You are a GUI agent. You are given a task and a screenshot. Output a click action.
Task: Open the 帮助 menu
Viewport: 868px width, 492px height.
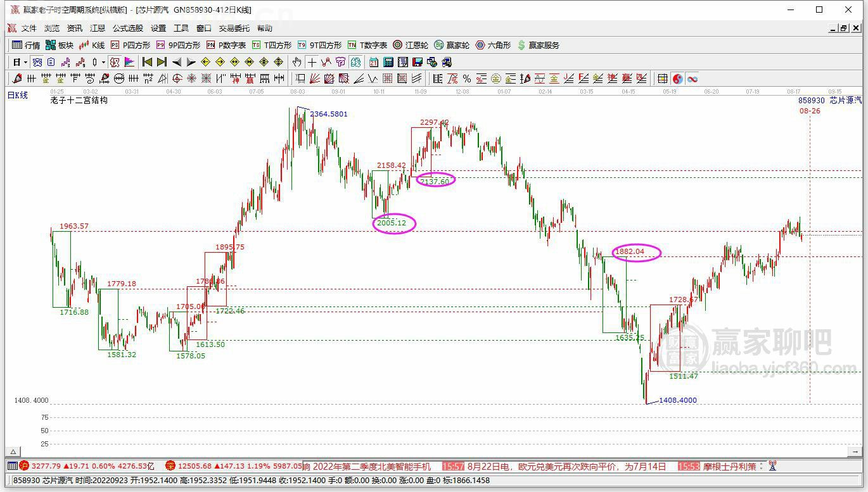click(265, 28)
